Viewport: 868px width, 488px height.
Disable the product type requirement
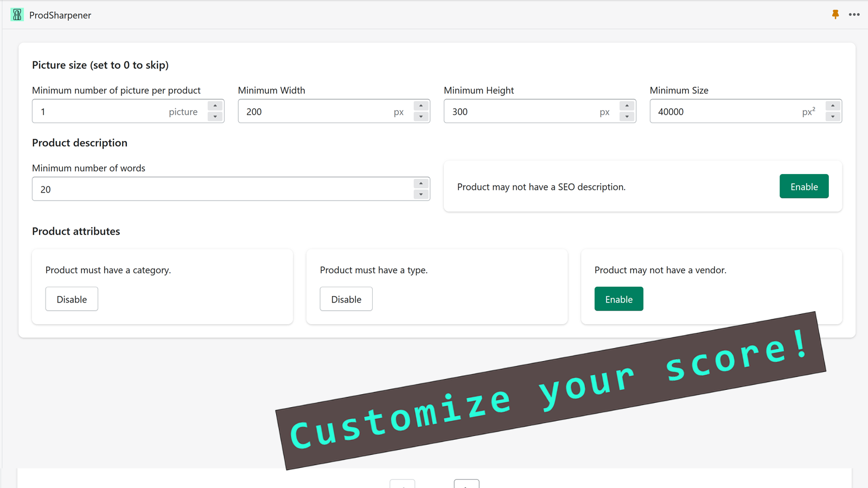point(346,299)
